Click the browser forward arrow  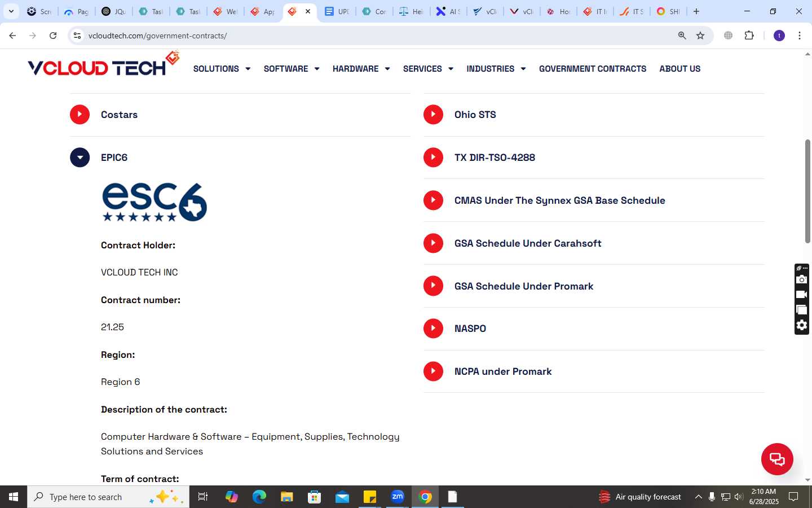click(x=33, y=36)
